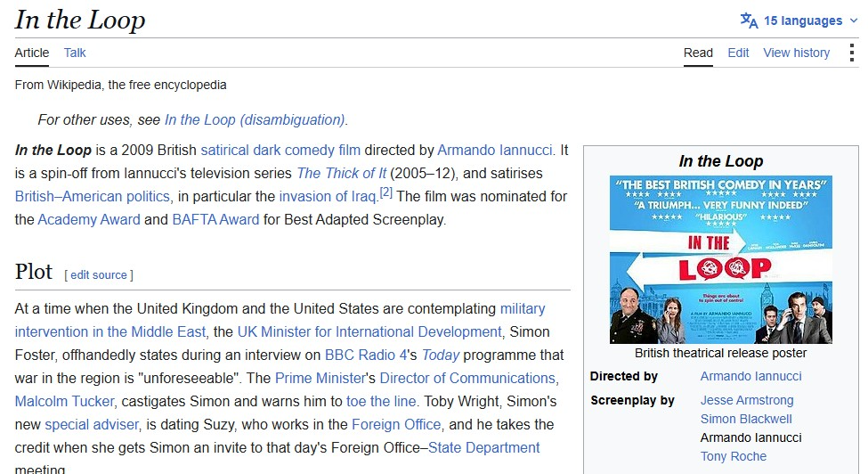The width and height of the screenshot is (868, 474).
Task: Jump to citation reference [2]
Action: pos(385,192)
